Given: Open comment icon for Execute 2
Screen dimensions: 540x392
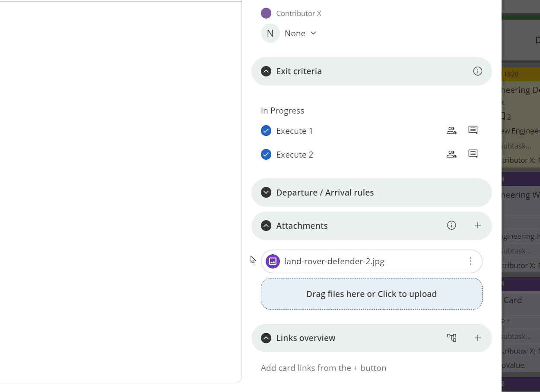Looking at the screenshot, I should point(473,154).
